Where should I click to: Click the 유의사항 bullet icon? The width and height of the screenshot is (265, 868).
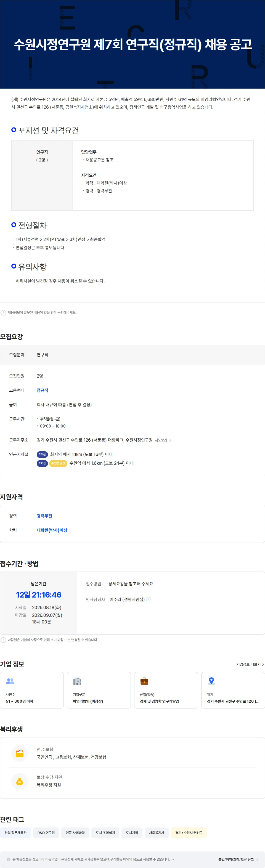[14, 266]
